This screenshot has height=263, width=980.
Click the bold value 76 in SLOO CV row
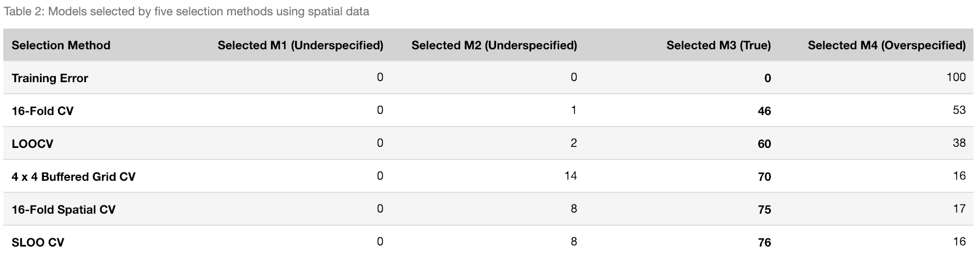point(764,243)
